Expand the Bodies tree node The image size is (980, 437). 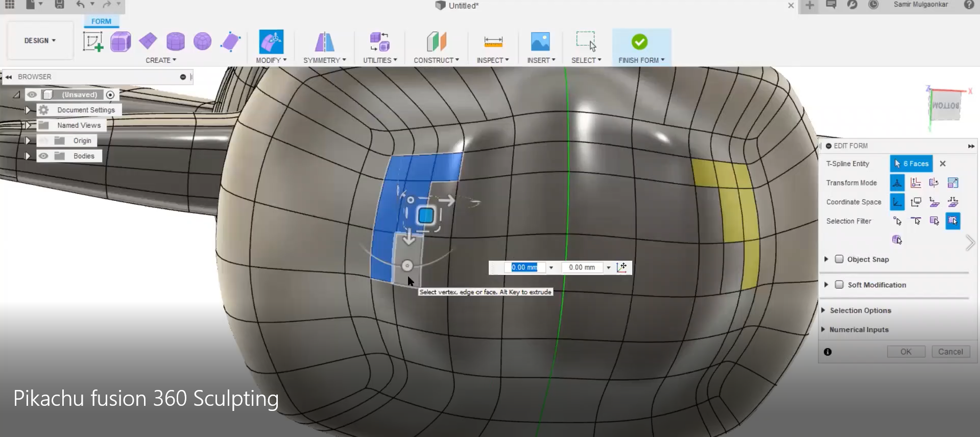point(28,156)
